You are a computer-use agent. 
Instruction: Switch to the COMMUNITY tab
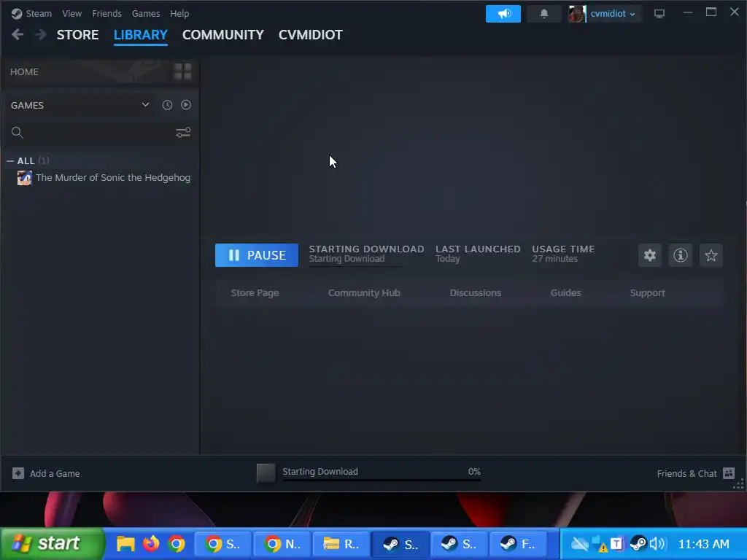point(223,35)
